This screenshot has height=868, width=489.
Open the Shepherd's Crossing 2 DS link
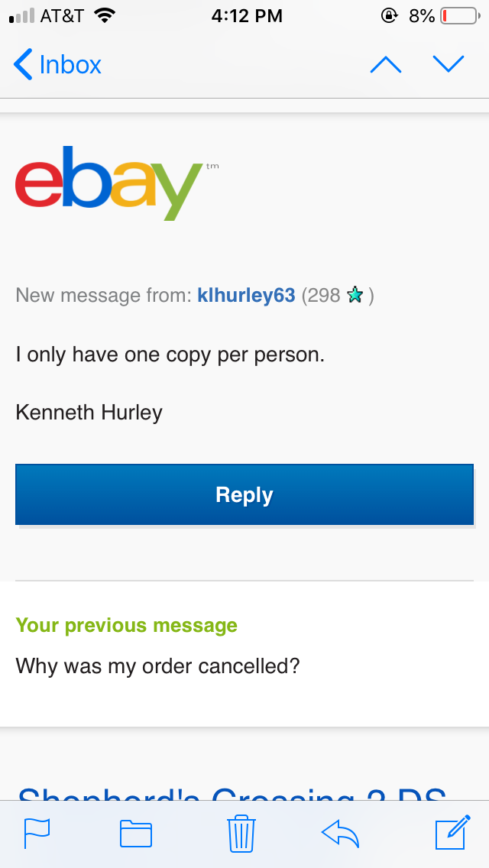[x=232, y=792]
